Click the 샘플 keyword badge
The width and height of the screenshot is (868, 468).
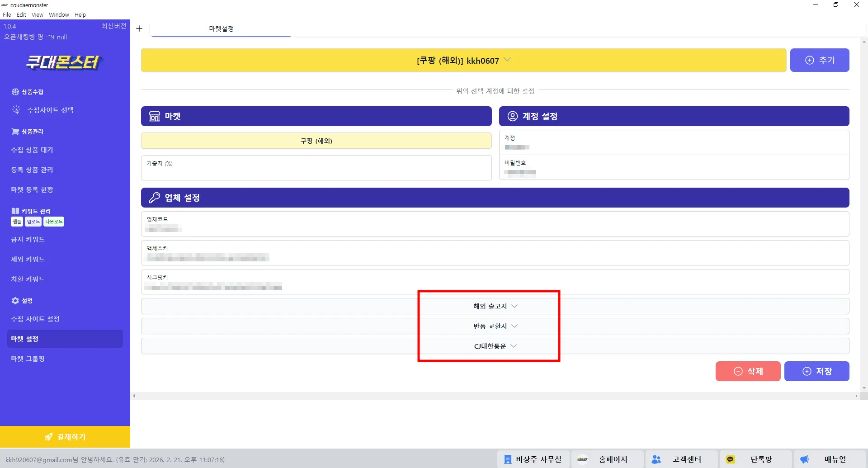pyautogui.click(x=17, y=222)
